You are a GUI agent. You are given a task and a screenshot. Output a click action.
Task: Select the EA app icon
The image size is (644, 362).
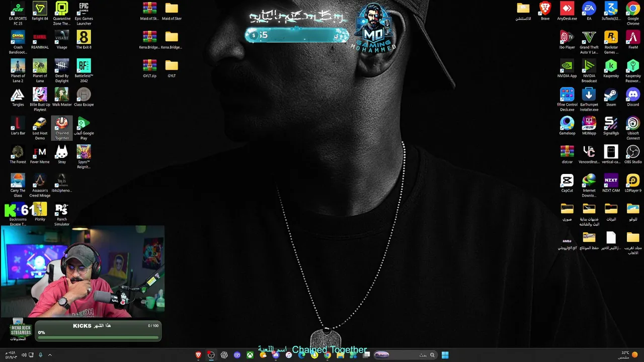click(589, 11)
